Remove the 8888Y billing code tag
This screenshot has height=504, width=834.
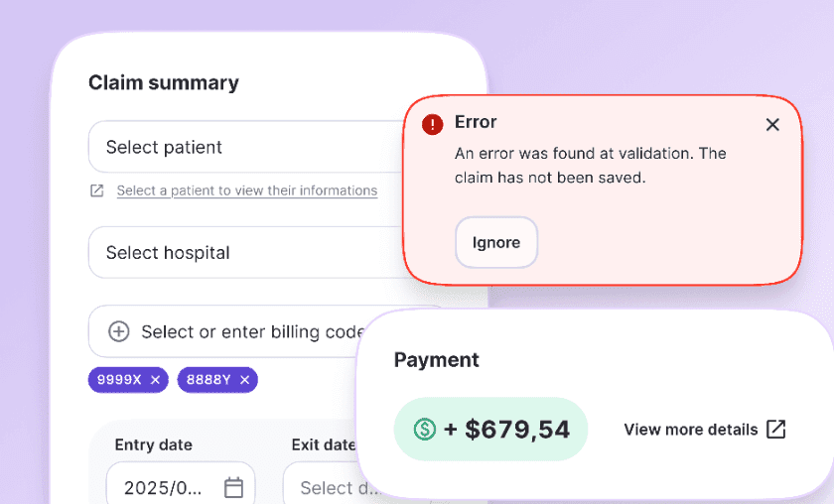click(x=244, y=379)
